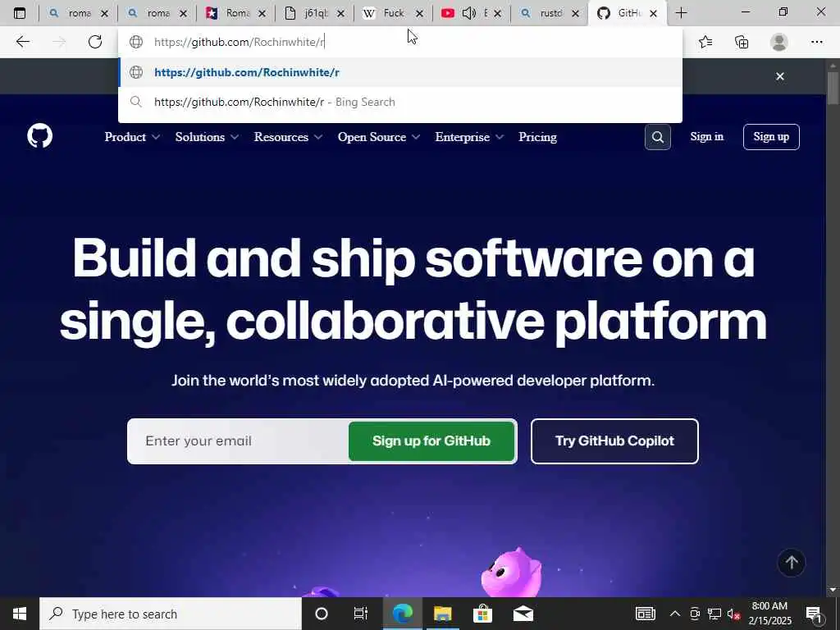This screenshot has width=840, height=630.
Task: Open Task View in taskbar
Action: tap(361, 614)
